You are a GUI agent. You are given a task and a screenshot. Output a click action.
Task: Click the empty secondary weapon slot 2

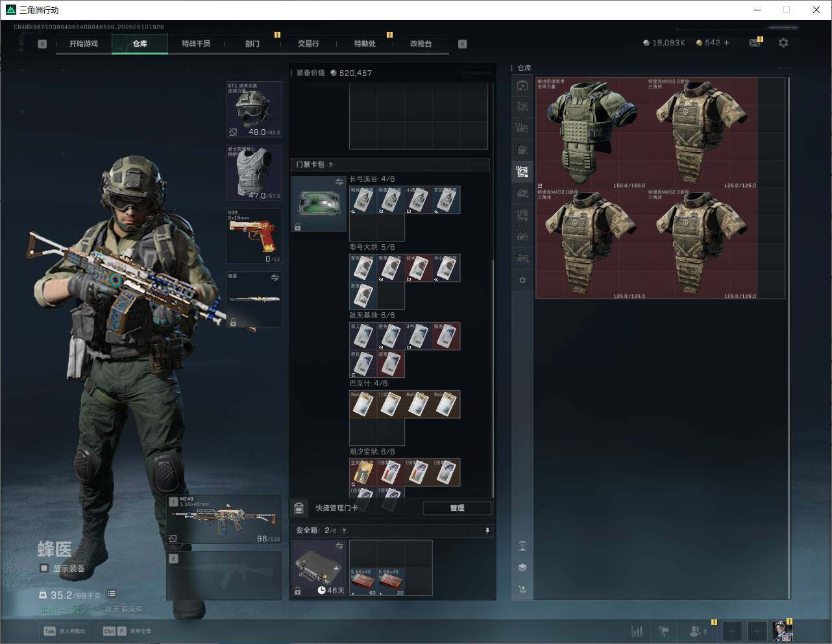[225, 576]
